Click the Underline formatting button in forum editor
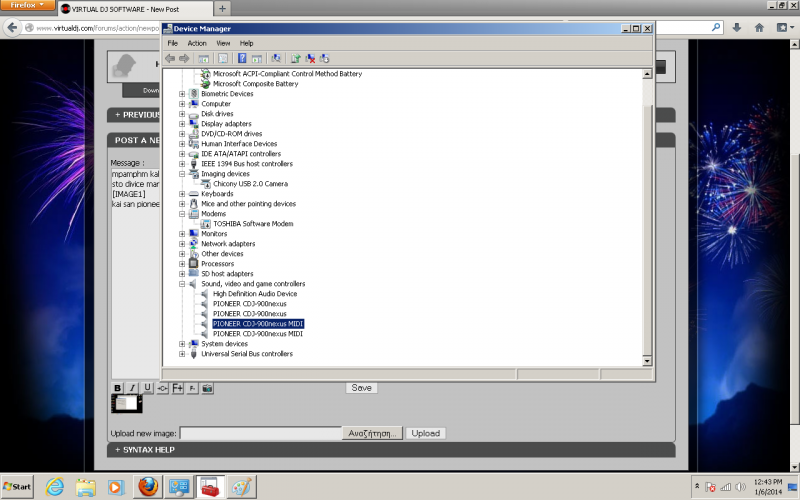This screenshot has height=500, width=800. coord(147,388)
